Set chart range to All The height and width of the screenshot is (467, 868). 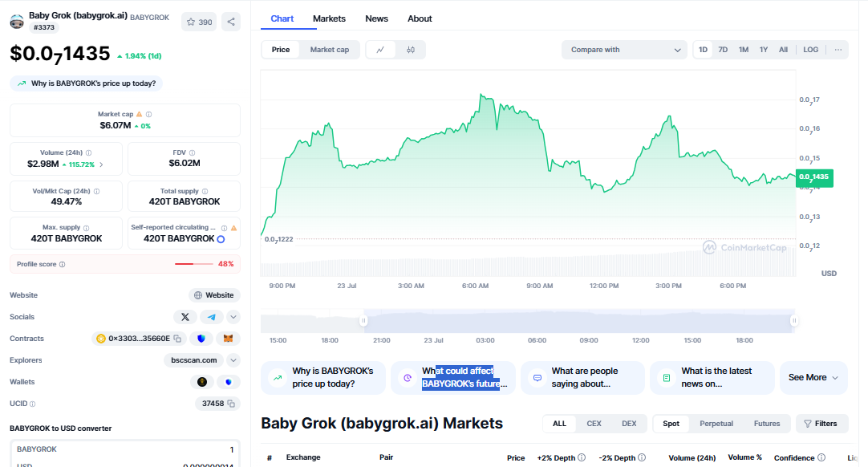pyautogui.click(x=783, y=50)
